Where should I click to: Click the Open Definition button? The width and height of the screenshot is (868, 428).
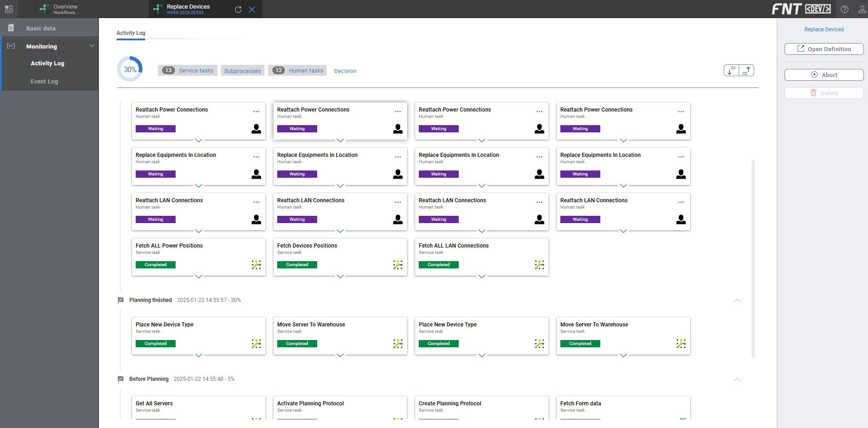tap(824, 49)
